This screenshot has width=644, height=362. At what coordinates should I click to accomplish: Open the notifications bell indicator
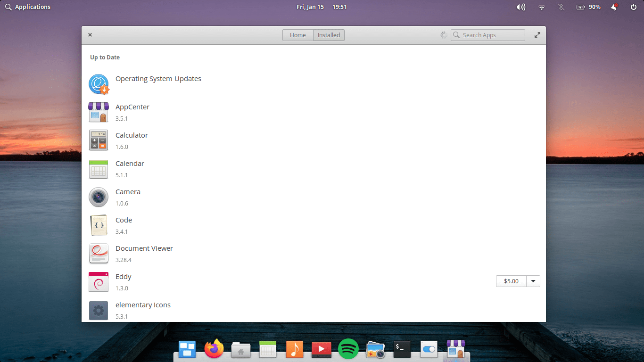coord(614,7)
